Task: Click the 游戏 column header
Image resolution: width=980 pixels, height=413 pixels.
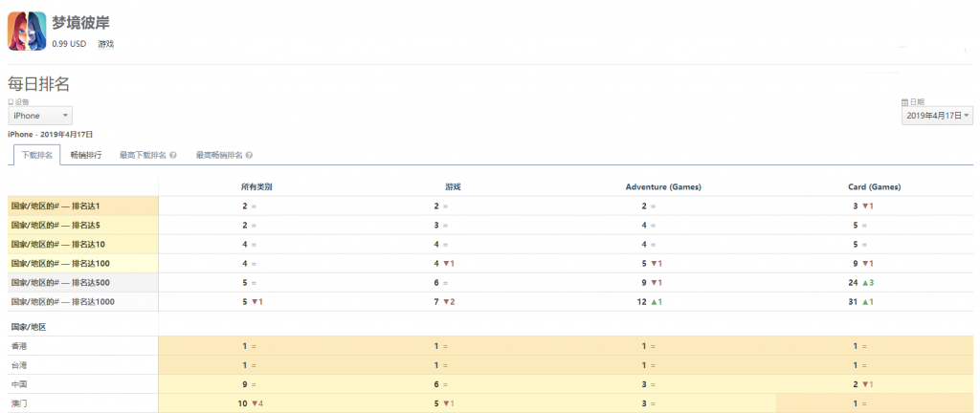Action: coord(453,187)
